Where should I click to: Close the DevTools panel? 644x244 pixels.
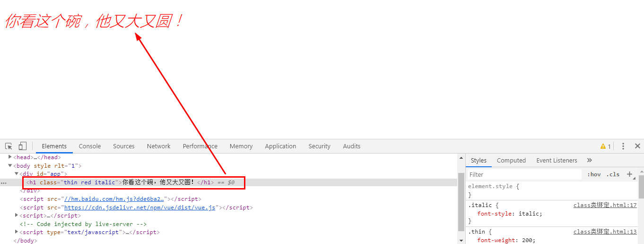point(637,146)
